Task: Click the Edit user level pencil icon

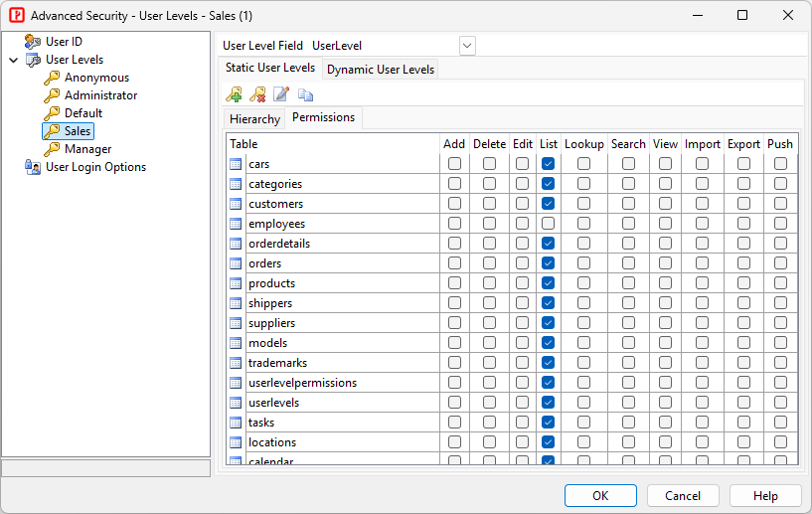Action: [281, 94]
